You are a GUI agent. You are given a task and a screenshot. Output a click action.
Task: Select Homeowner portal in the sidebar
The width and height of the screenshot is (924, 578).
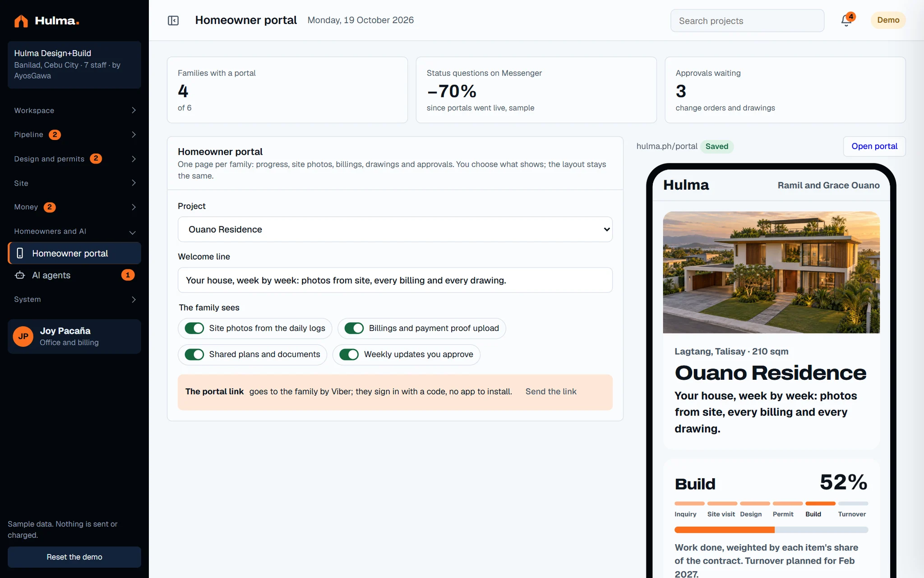coord(74,253)
